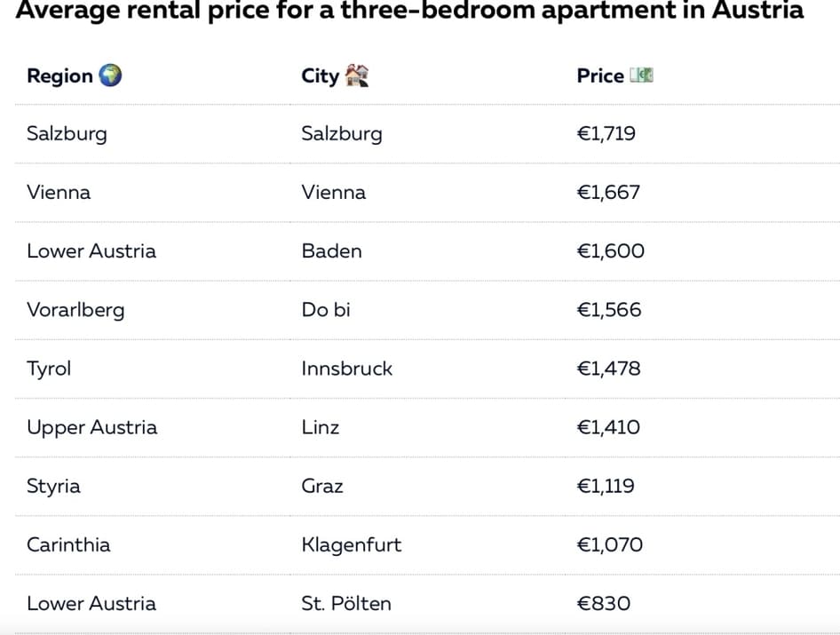Click the table title about Austria rentals
The image size is (840, 635).
click(409, 11)
